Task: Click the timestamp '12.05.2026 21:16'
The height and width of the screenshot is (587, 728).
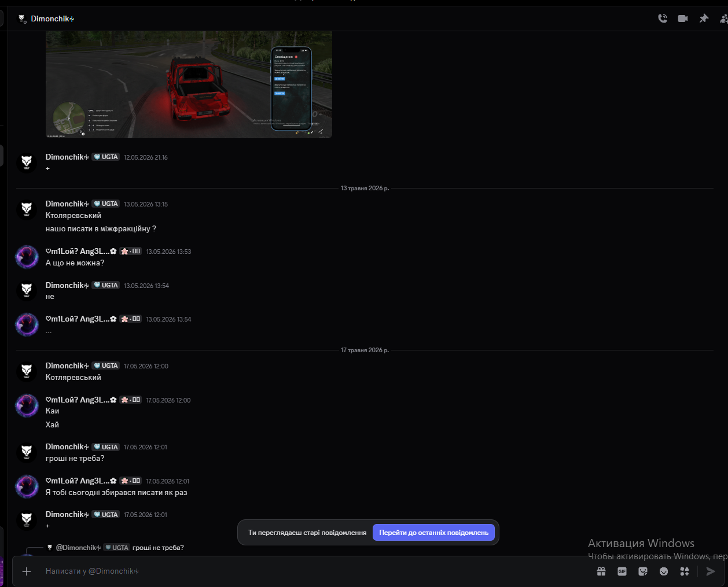Action: point(146,157)
